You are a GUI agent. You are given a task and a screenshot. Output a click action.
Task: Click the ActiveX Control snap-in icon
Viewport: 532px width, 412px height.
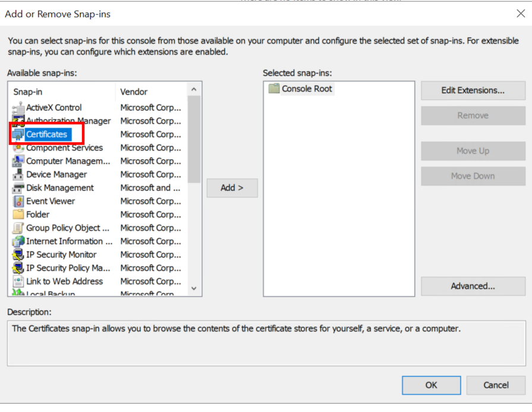[x=18, y=108]
